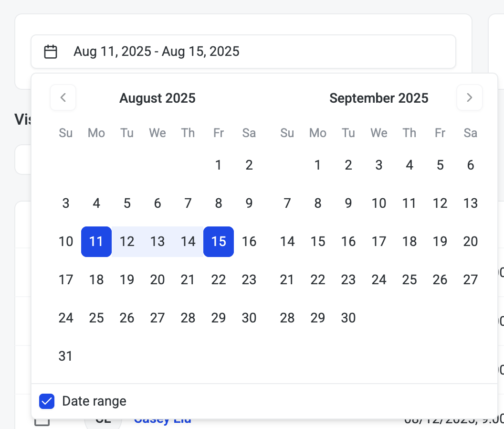
Task: Choose September 17 in the calendar
Action: (x=379, y=242)
